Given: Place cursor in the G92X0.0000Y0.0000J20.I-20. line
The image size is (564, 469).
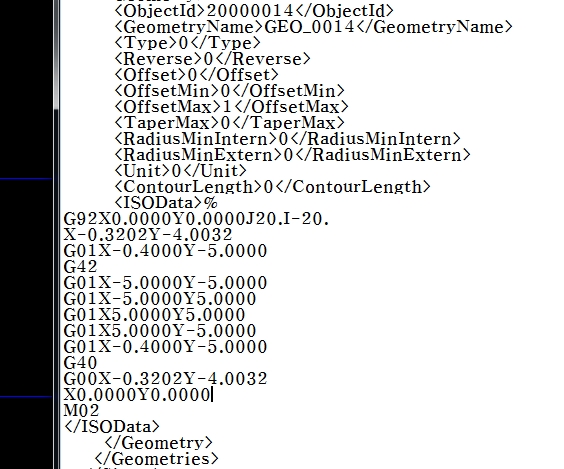Looking at the screenshot, I should coord(196,219).
